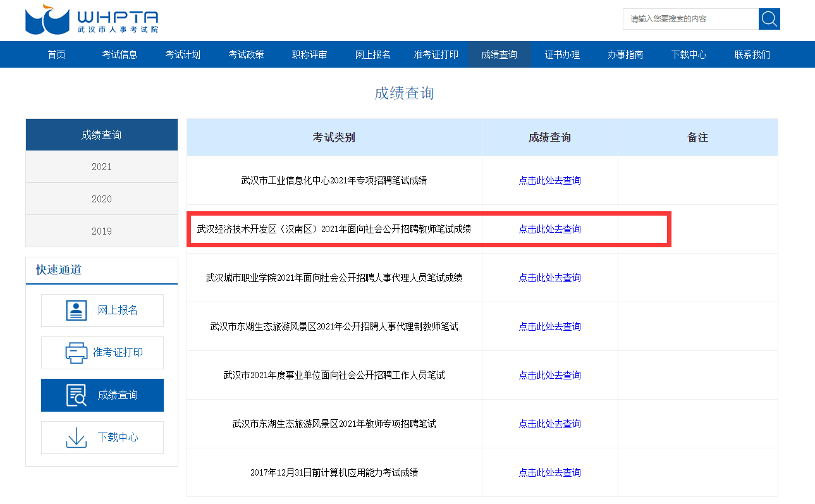This screenshot has height=504, width=815.
Task: Click text 武汉城市职业学院2021年面向社会公开招聘人事代理人员笔试成绩
Action: (x=334, y=278)
